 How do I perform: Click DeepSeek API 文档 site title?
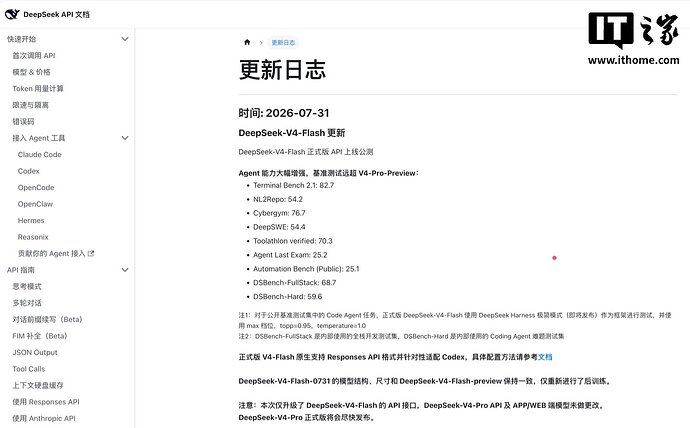tap(56, 15)
